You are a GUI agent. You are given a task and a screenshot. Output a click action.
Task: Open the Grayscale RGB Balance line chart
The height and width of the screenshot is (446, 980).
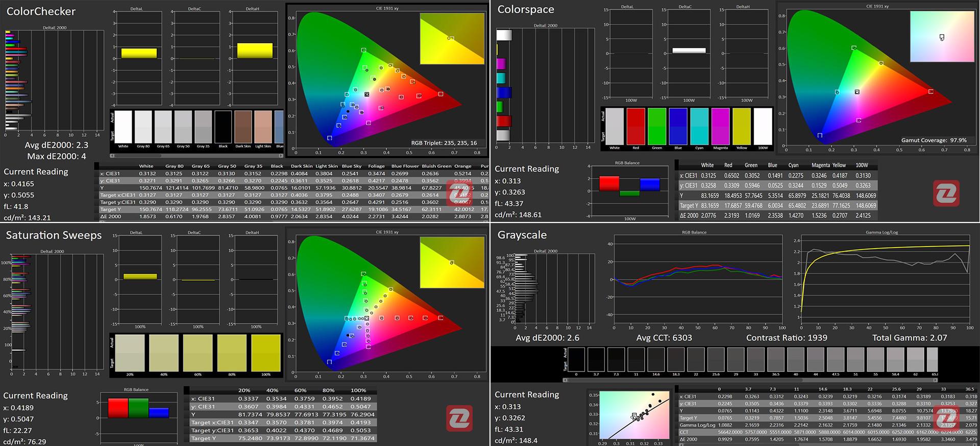pos(698,279)
